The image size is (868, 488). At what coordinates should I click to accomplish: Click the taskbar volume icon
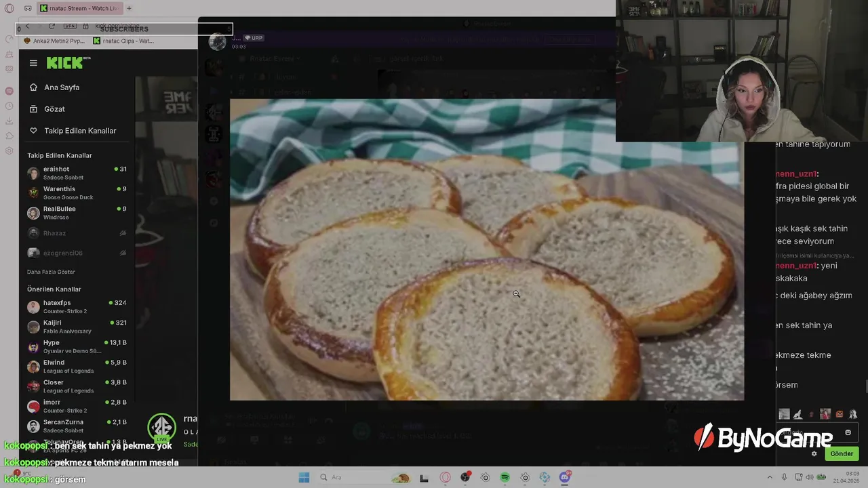tap(810, 477)
